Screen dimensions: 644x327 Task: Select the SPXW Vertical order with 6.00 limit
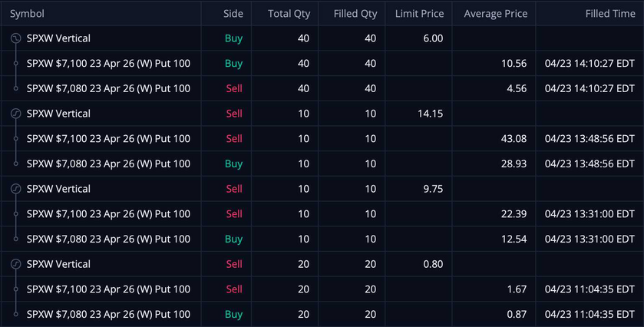[x=58, y=38]
